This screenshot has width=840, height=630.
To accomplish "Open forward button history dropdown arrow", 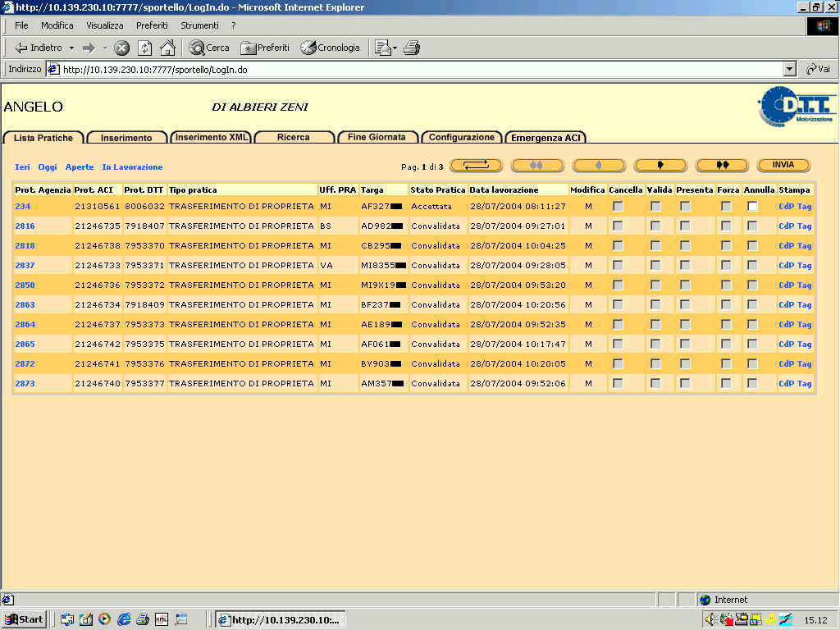I will coord(105,48).
